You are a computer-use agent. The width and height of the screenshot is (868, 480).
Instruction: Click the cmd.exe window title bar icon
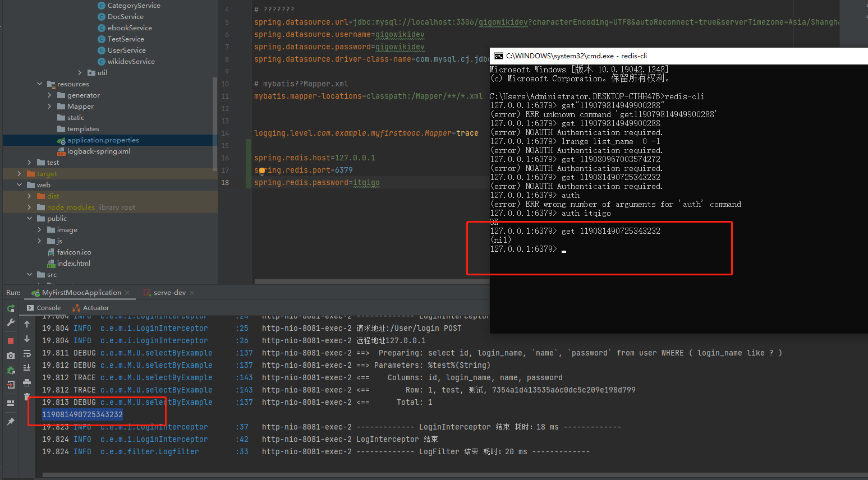click(x=498, y=56)
